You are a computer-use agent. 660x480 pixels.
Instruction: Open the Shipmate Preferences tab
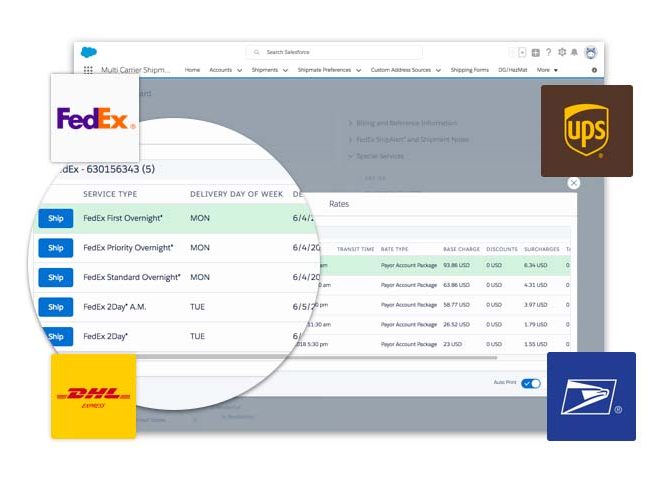click(324, 70)
